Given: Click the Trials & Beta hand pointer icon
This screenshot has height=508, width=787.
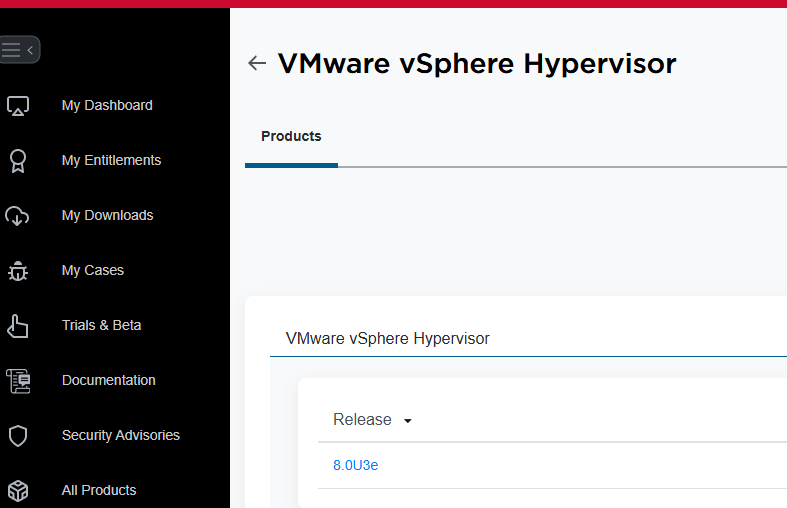Looking at the screenshot, I should (x=18, y=326).
